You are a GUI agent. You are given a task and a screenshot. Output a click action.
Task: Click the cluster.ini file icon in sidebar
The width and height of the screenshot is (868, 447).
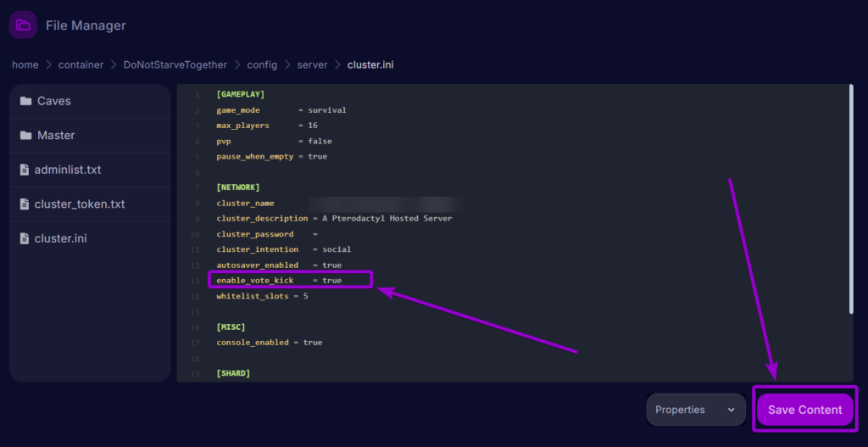point(25,239)
